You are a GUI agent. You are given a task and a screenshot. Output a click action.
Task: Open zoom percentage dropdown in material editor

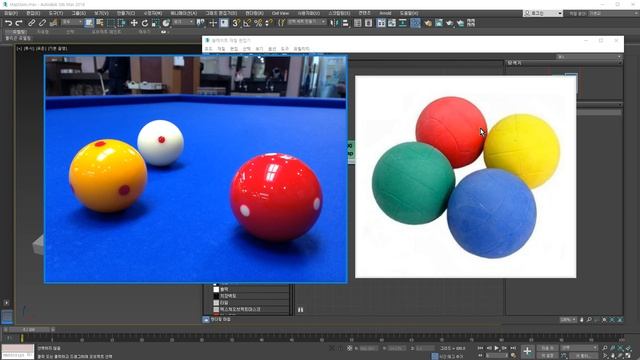(568, 320)
